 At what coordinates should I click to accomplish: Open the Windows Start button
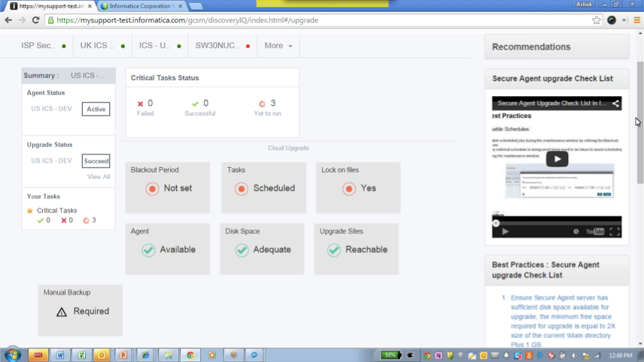pos(13,354)
